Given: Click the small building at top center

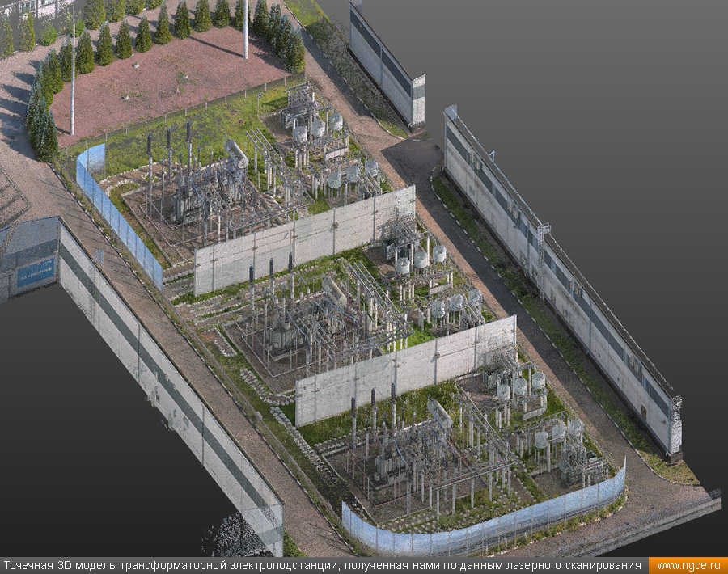Looking at the screenshot, I should click(x=387, y=65).
